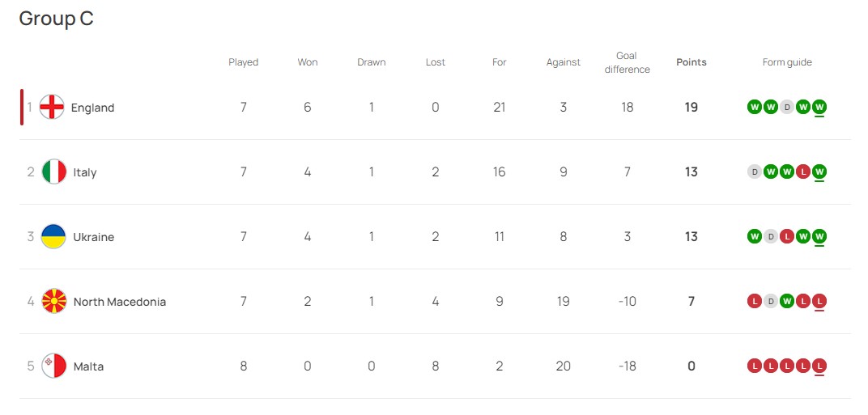Click England's 19 points value

point(691,108)
